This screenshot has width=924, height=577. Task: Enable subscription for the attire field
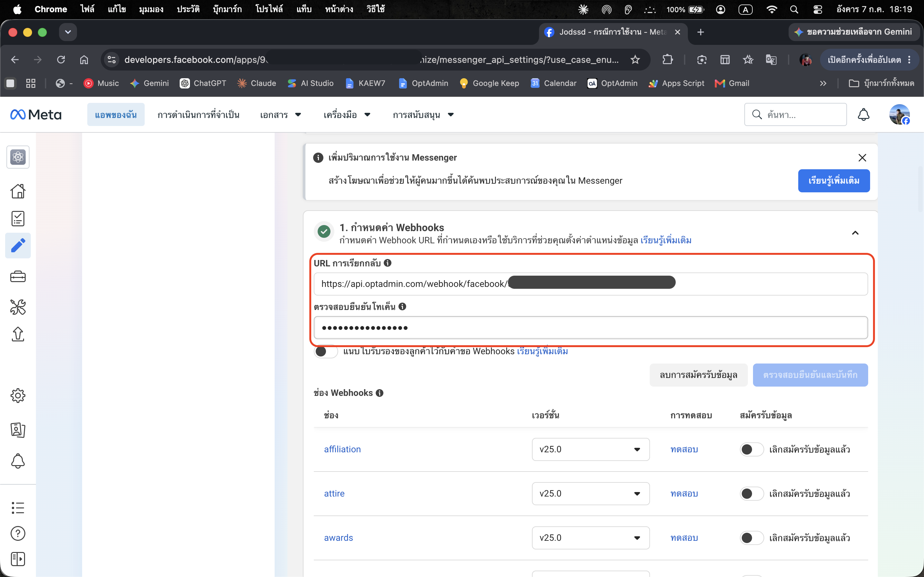point(751,494)
